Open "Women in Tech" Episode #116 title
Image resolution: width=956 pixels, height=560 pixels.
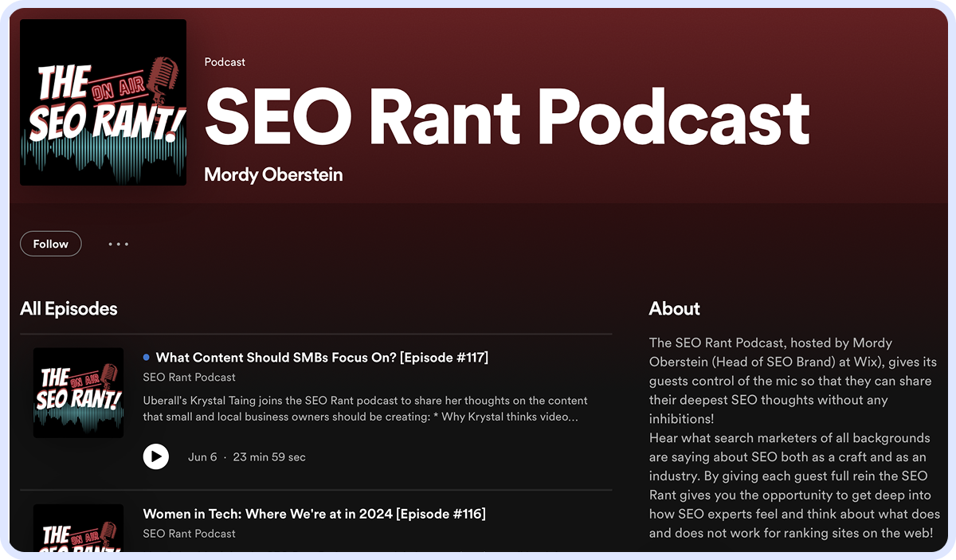point(314,514)
